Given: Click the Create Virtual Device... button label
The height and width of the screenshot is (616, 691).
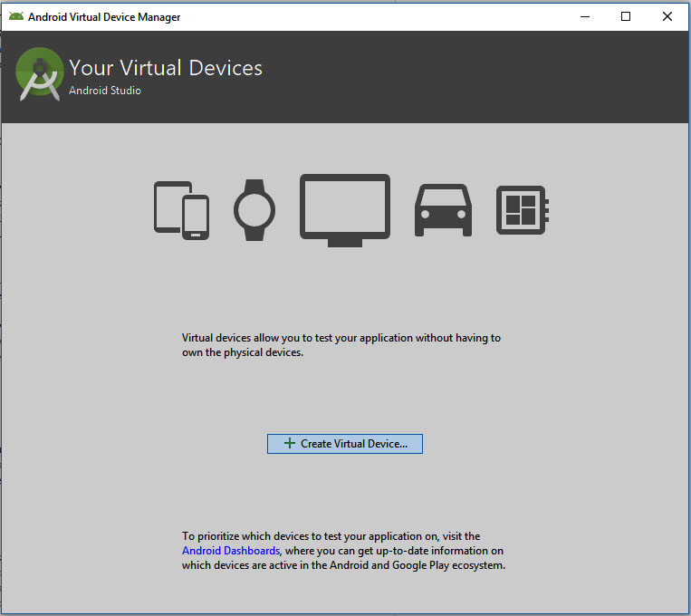Looking at the screenshot, I should click(x=353, y=444).
